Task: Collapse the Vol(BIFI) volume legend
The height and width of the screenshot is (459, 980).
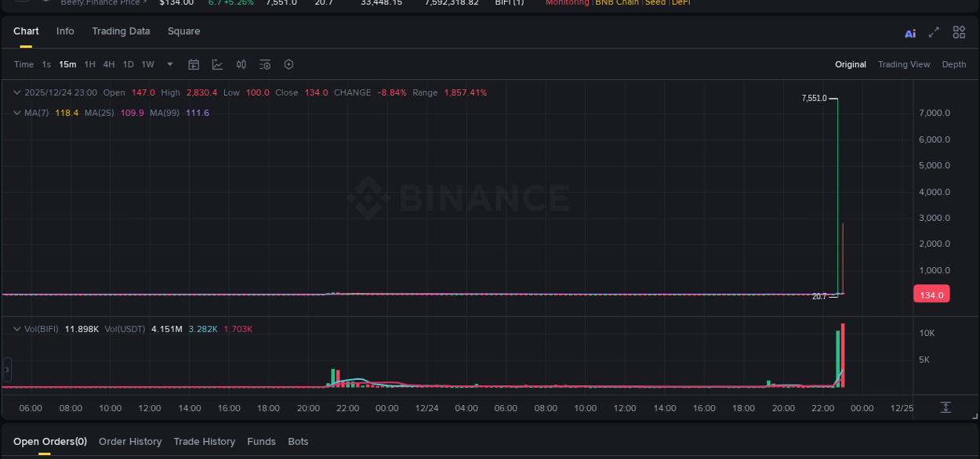Action: click(16, 328)
